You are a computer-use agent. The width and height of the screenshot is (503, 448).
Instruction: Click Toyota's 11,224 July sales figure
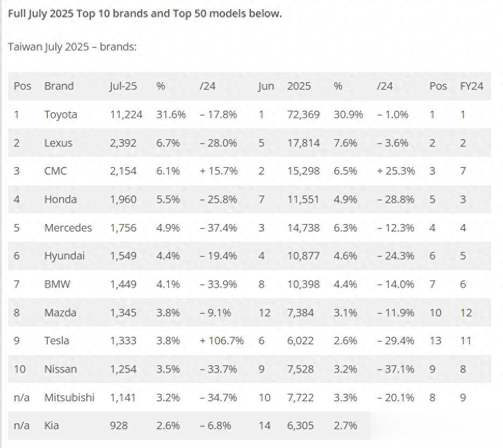pos(126,114)
